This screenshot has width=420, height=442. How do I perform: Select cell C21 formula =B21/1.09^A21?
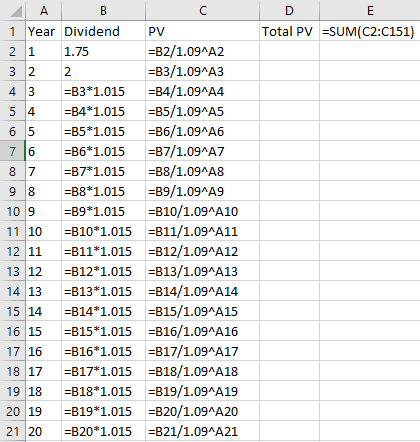tap(202, 431)
